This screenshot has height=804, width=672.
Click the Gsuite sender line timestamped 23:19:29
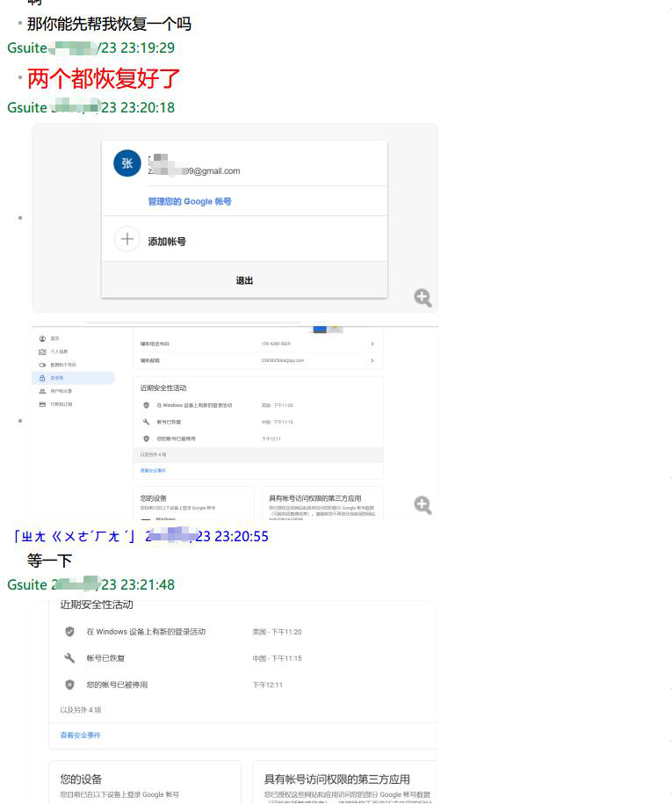(x=90, y=47)
